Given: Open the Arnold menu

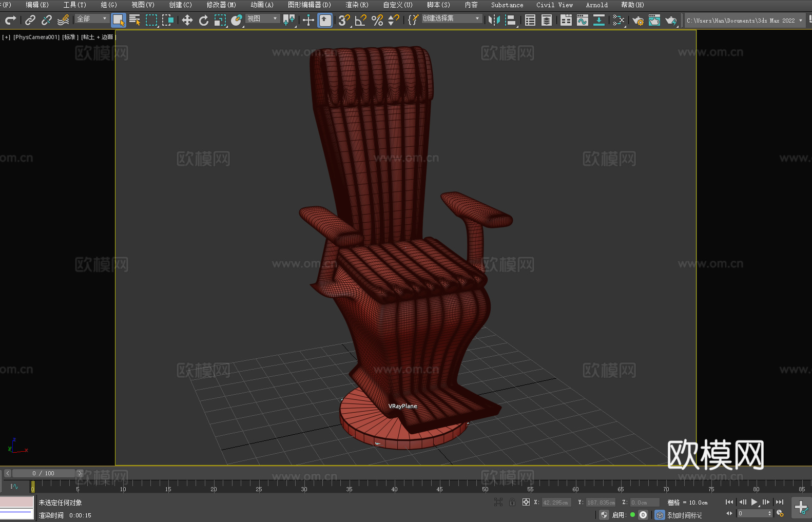Looking at the screenshot, I should coord(596,5).
